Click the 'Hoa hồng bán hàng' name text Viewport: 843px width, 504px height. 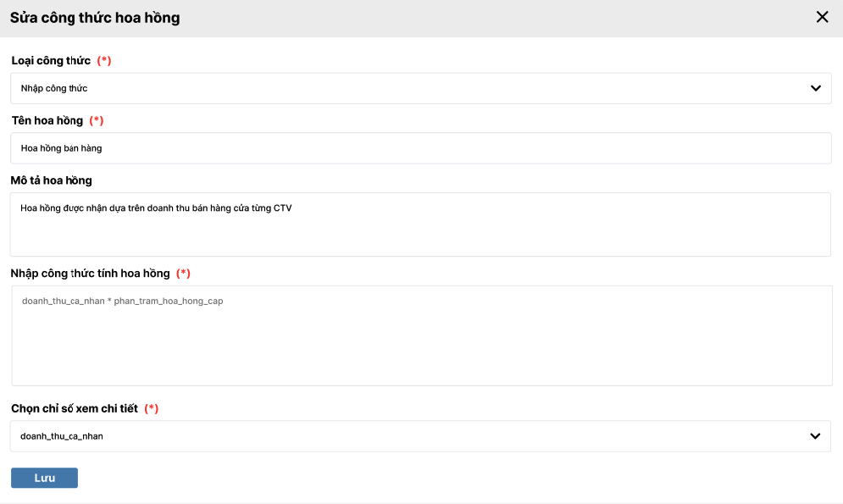click(61, 148)
